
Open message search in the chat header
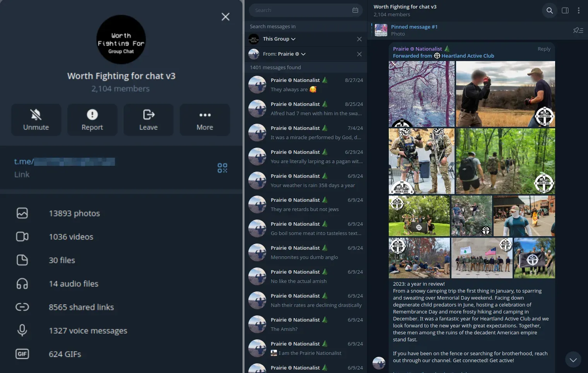tap(549, 10)
